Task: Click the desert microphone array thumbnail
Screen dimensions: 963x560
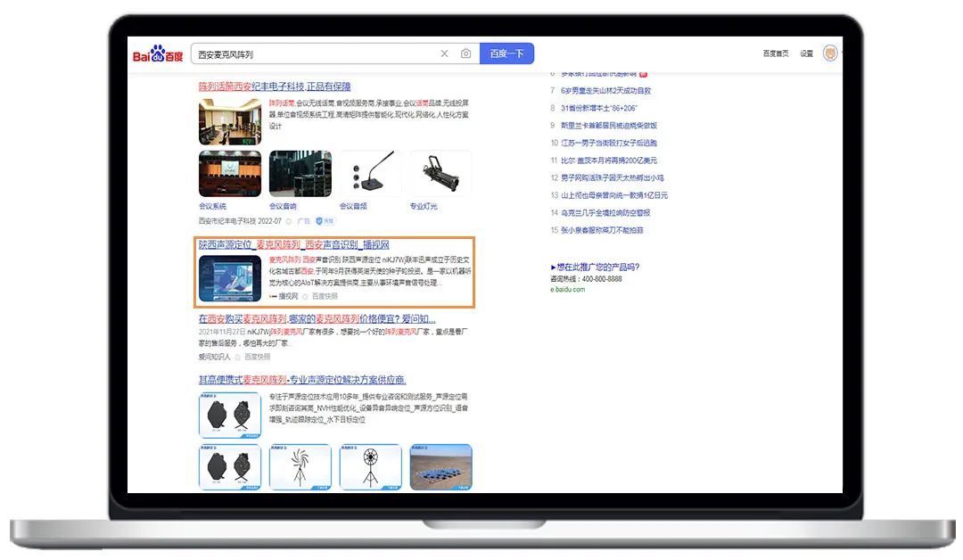Action: tap(440, 466)
